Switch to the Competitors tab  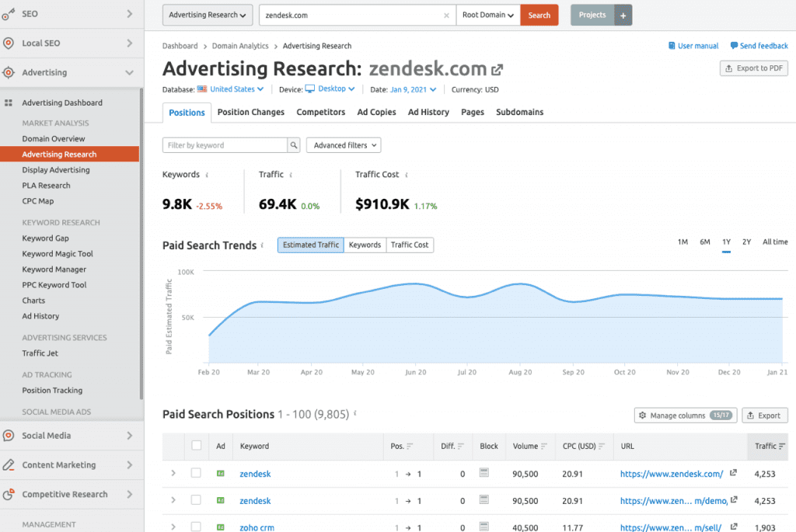click(320, 112)
